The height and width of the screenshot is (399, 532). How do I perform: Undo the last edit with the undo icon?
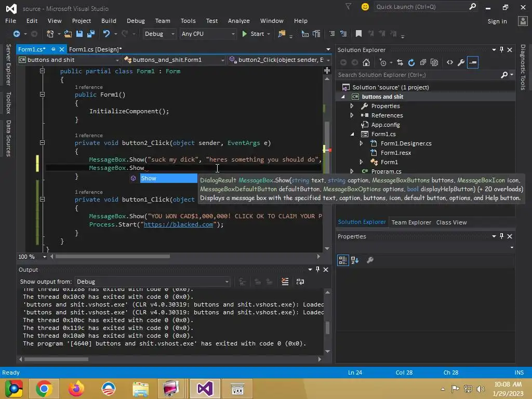pos(107,34)
